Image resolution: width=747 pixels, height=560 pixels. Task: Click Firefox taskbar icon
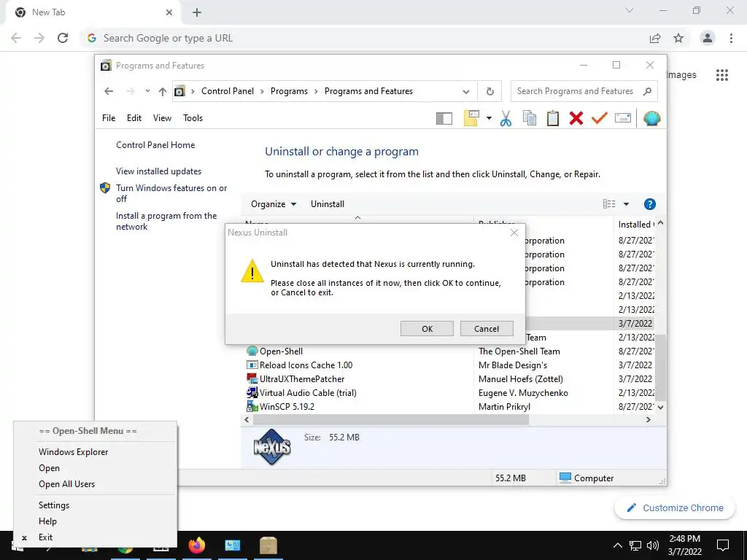click(197, 545)
